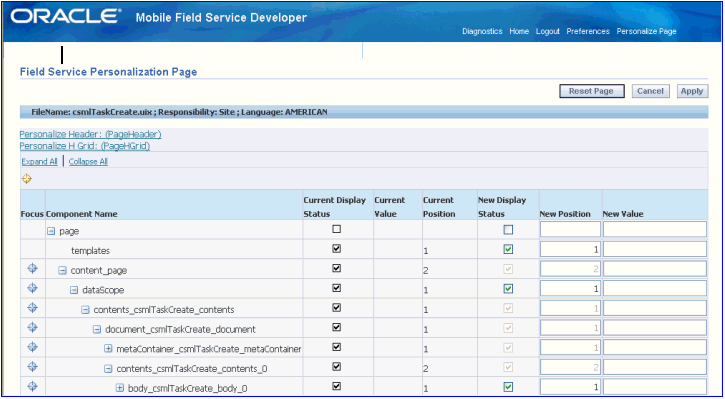Click New Position field for dataScope row

click(570, 289)
